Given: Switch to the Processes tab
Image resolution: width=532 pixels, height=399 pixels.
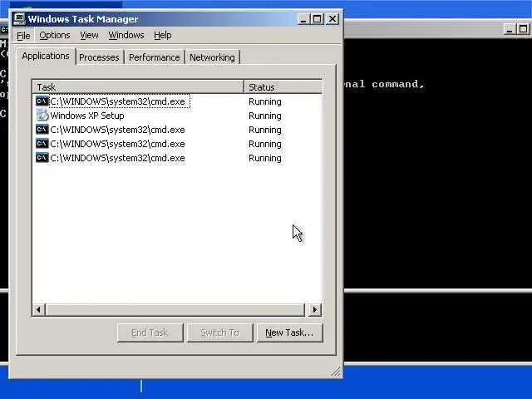Looking at the screenshot, I should [x=99, y=57].
